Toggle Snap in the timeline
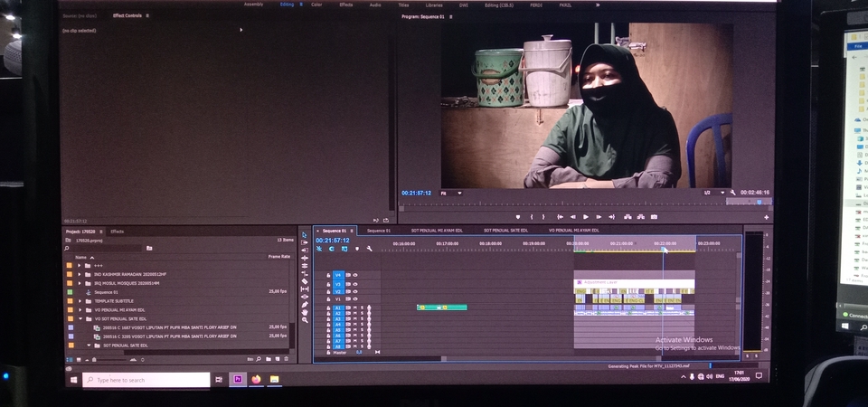The width and height of the screenshot is (868, 407). pyautogui.click(x=331, y=250)
